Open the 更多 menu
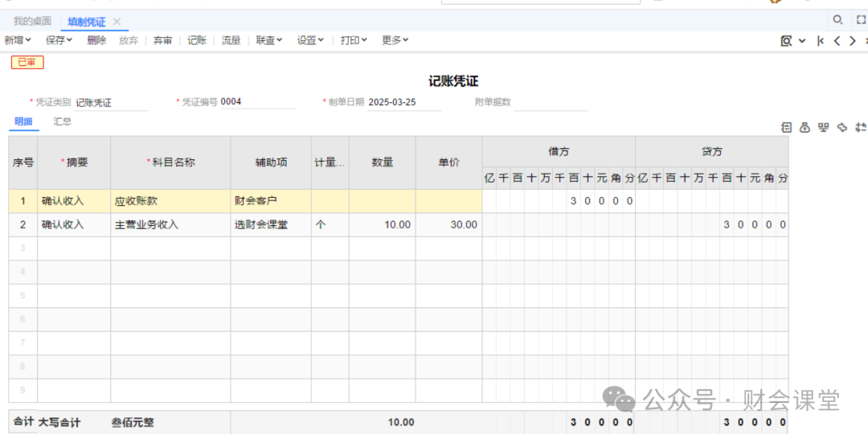Viewport: 868px width, 435px height. point(395,40)
